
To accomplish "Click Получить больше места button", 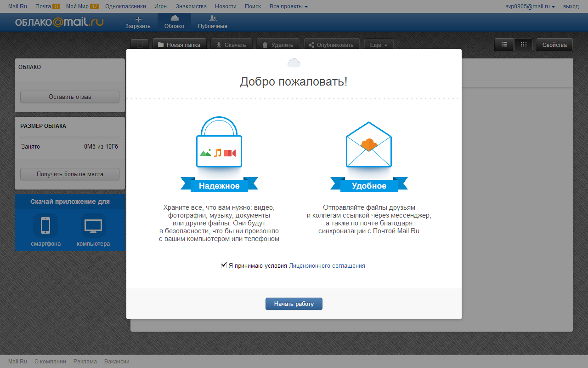I will tap(70, 174).
